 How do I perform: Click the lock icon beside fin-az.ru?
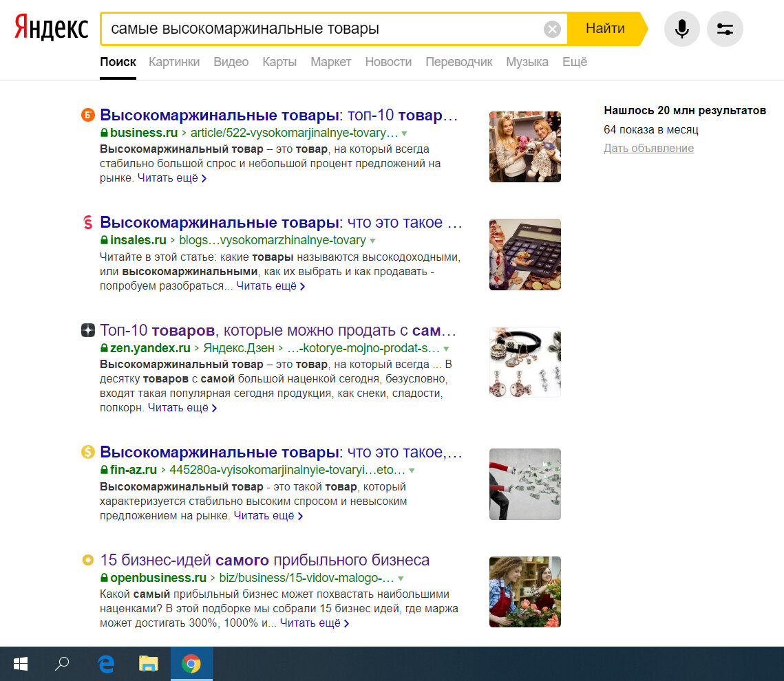(x=104, y=470)
